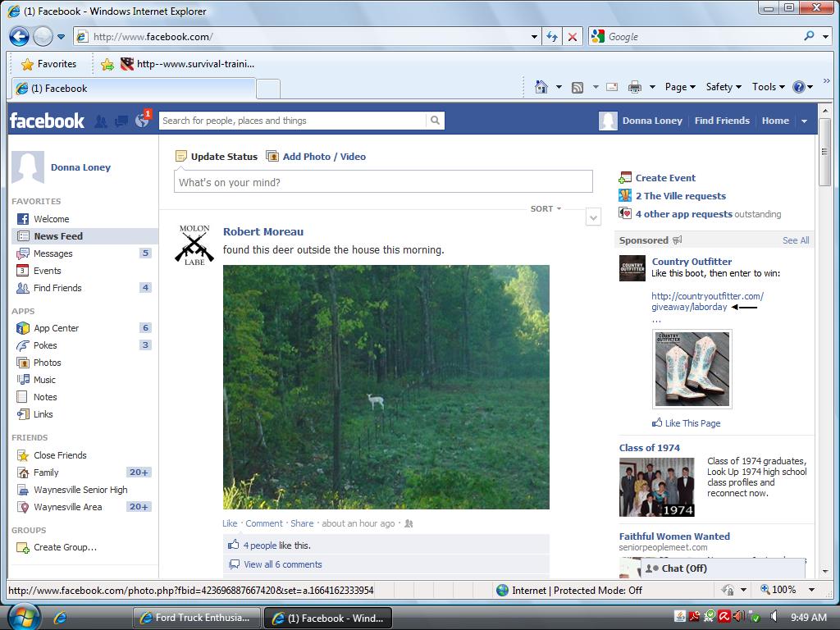Open Favorites star button

click(x=48, y=64)
